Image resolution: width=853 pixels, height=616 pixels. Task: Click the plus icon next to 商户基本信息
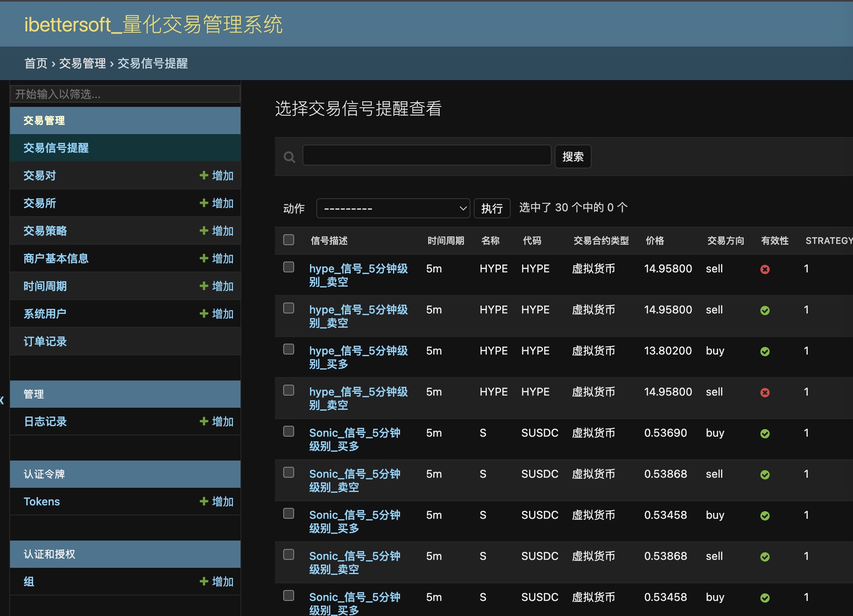(204, 258)
